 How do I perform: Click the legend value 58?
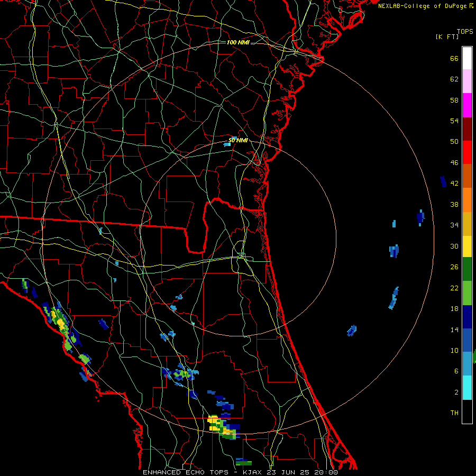pyautogui.click(x=454, y=100)
